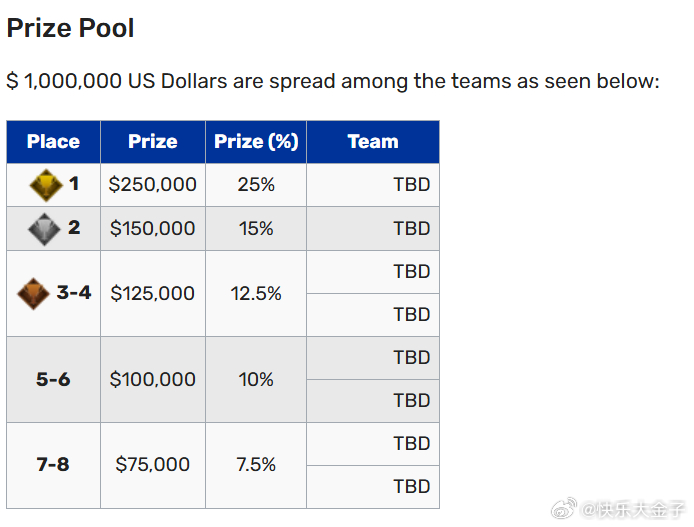
Task: Click the gold trophy icon for 1st place
Action: point(44,185)
